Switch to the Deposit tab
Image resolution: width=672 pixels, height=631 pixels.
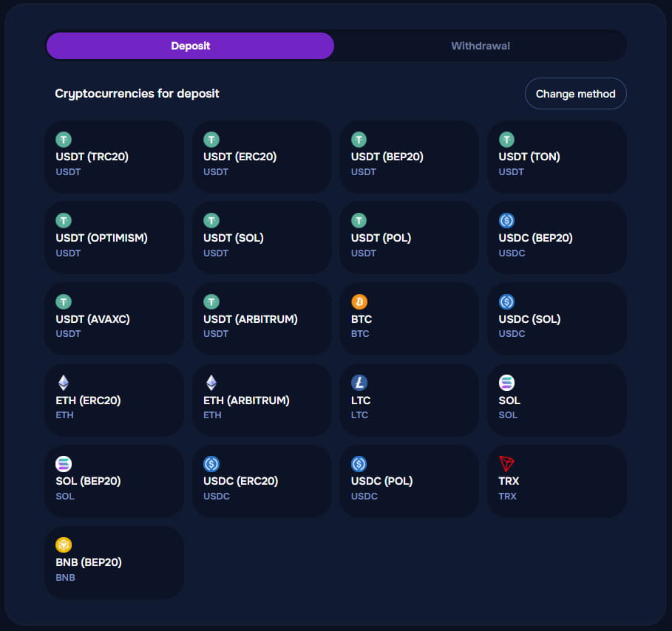pyautogui.click(x=190, y=46)
